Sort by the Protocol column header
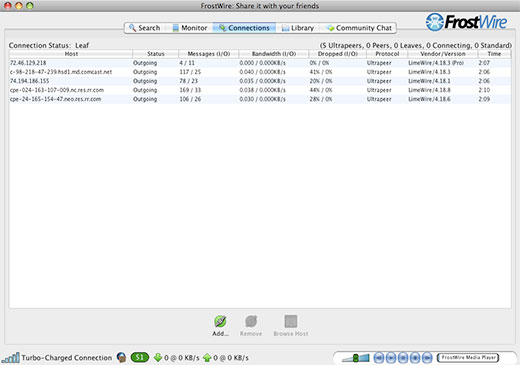The height and width of the screenshot is (365, 520). pyautogui.click(x=387, y=54)
